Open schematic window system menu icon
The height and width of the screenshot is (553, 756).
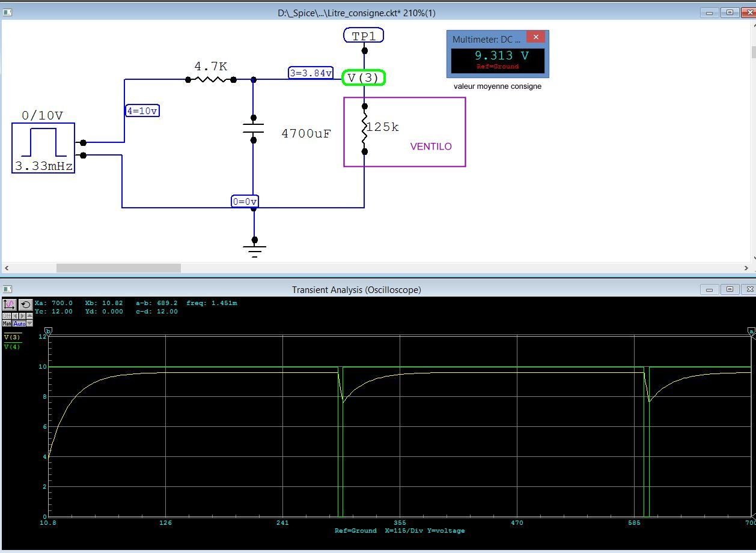pos(8,13)
